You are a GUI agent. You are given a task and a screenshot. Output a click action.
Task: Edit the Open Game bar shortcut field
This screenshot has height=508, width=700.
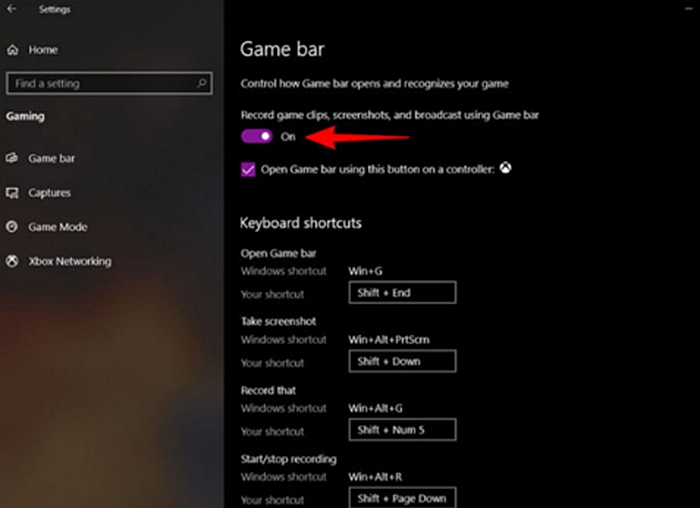402,292
